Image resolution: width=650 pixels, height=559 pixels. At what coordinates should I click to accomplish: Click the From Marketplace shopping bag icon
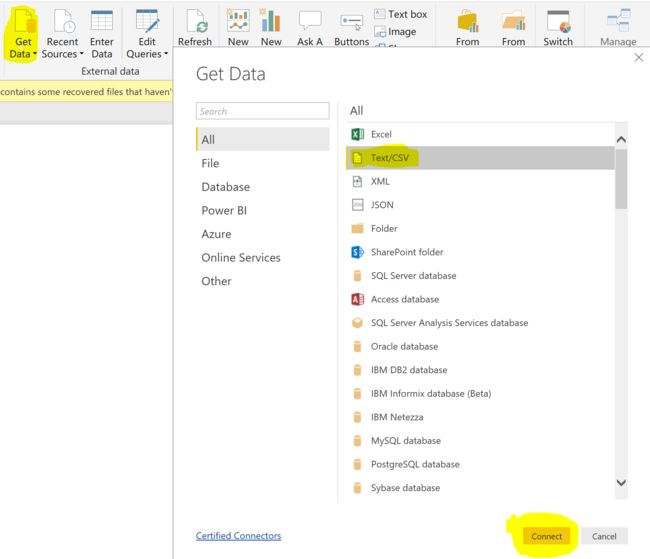pos(468,22)
